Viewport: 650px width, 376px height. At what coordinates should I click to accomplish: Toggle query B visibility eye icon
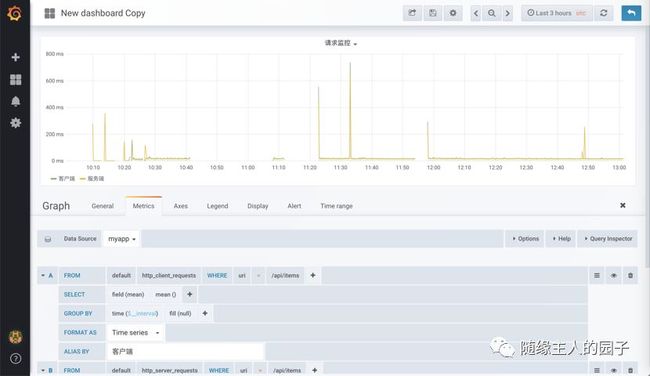pos(614,370)
